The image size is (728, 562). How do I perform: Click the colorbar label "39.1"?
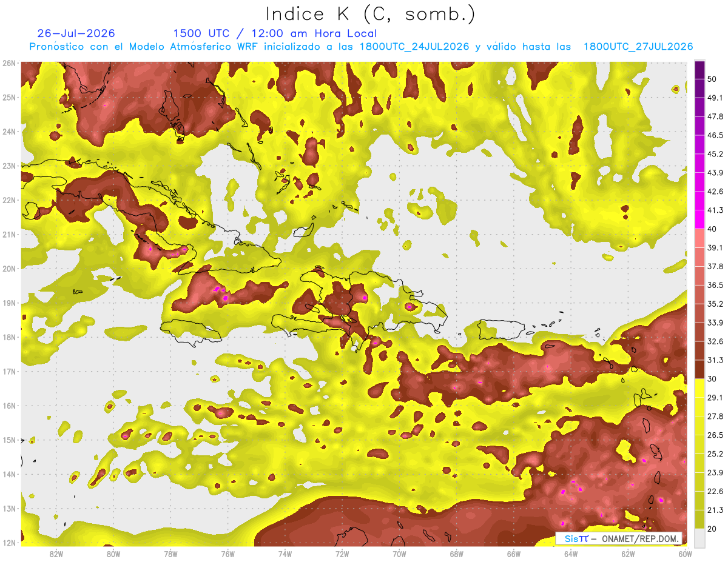coord(715,247)
